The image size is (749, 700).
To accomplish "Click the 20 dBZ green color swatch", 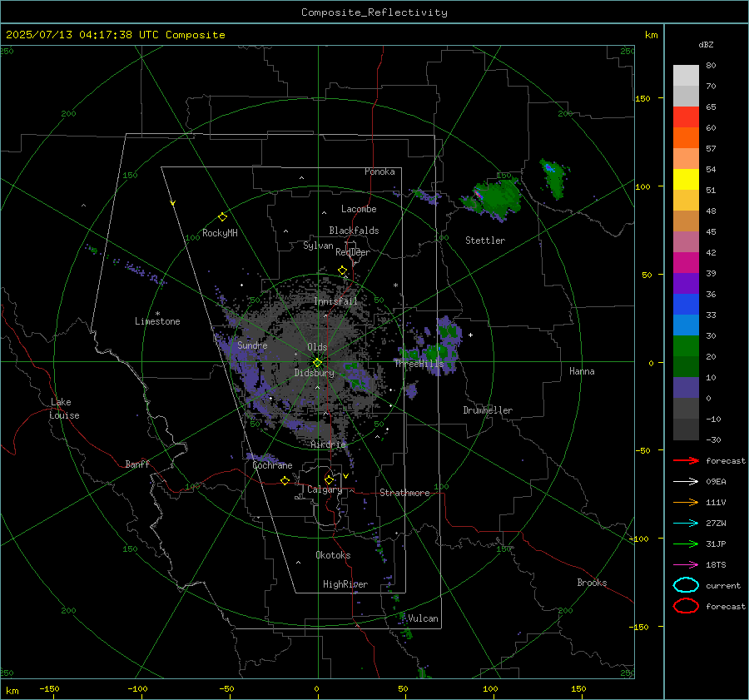I will 686,345.
